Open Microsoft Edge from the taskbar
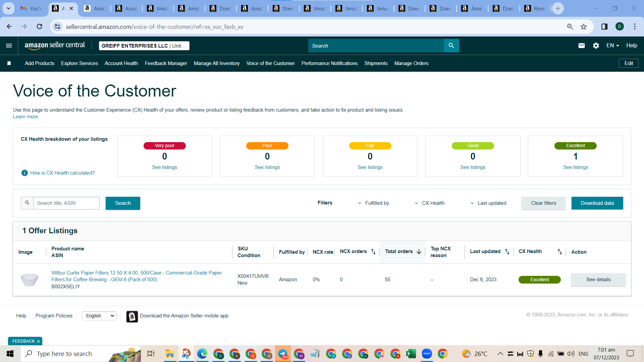The width and height of the screenshot is (644, 362). 202,354
